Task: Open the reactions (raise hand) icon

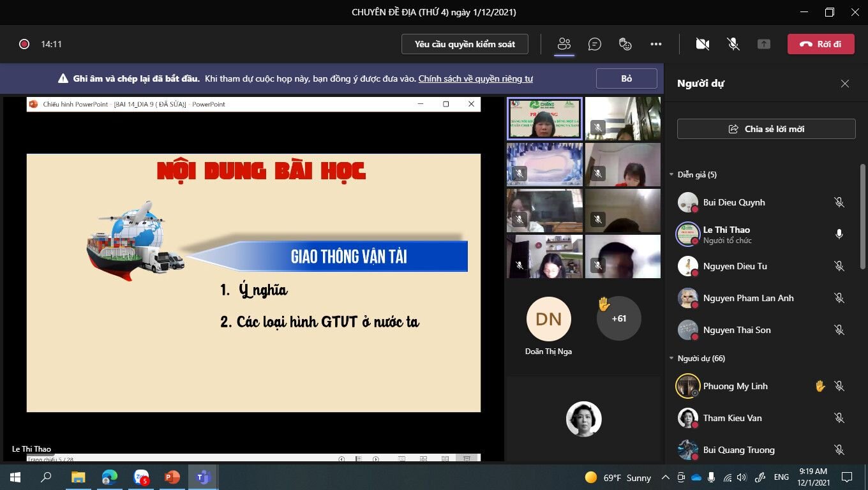Action: [x=624, y=44]
